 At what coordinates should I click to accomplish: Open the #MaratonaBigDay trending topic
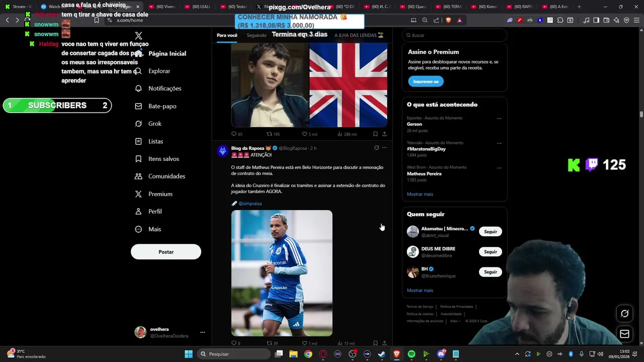pyautogui.click(x=426, y=149)
